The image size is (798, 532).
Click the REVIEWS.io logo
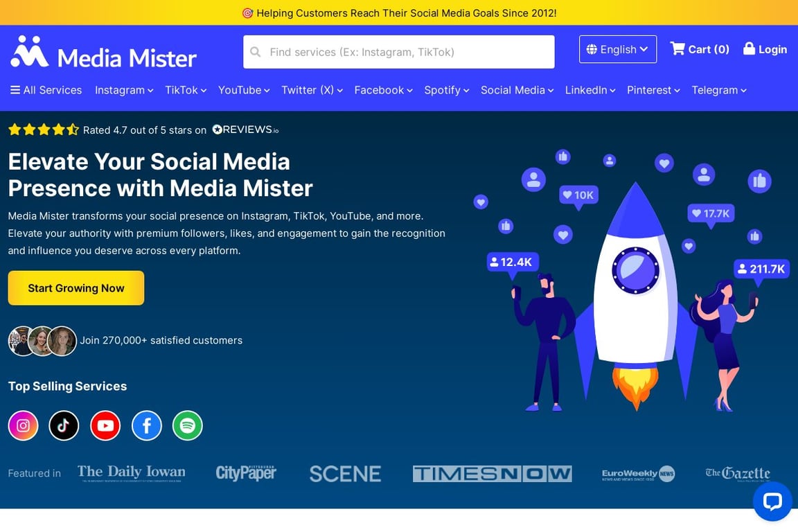(x=245, y=130)
